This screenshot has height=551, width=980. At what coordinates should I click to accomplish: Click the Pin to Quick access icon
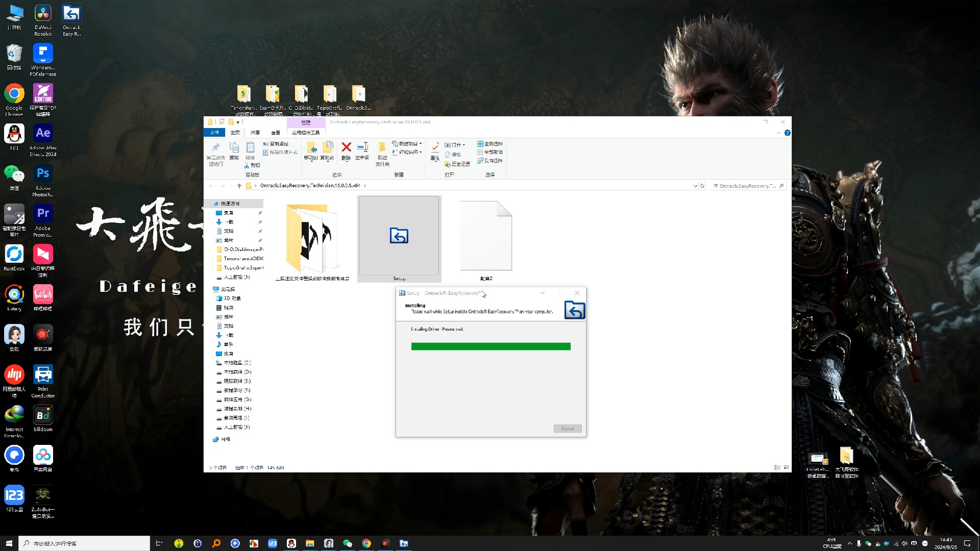216,148
